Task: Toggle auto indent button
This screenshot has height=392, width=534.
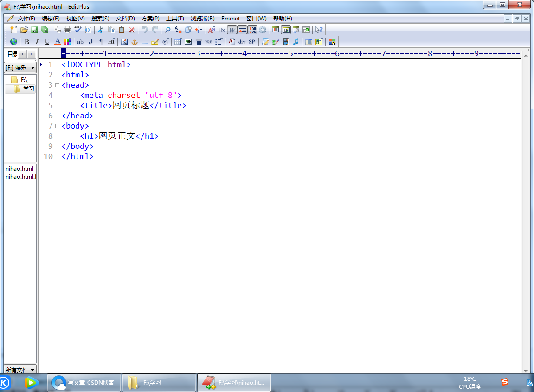Action: point(242,30)
